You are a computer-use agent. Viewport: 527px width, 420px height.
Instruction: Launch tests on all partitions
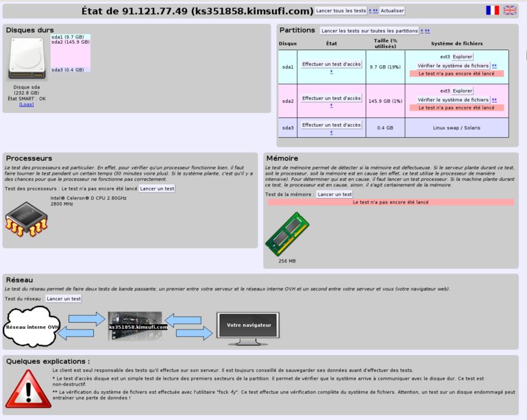pos(369,31)
